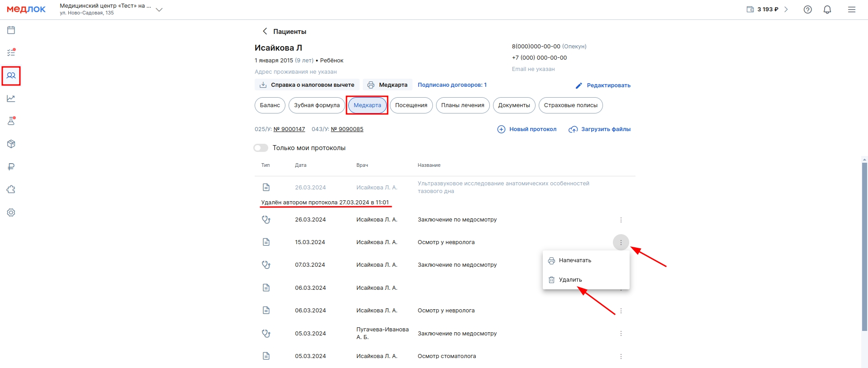This screenshot has height=368, width=868.
Task: Open settings gear in the sidebar
Action: click(11, 212)
